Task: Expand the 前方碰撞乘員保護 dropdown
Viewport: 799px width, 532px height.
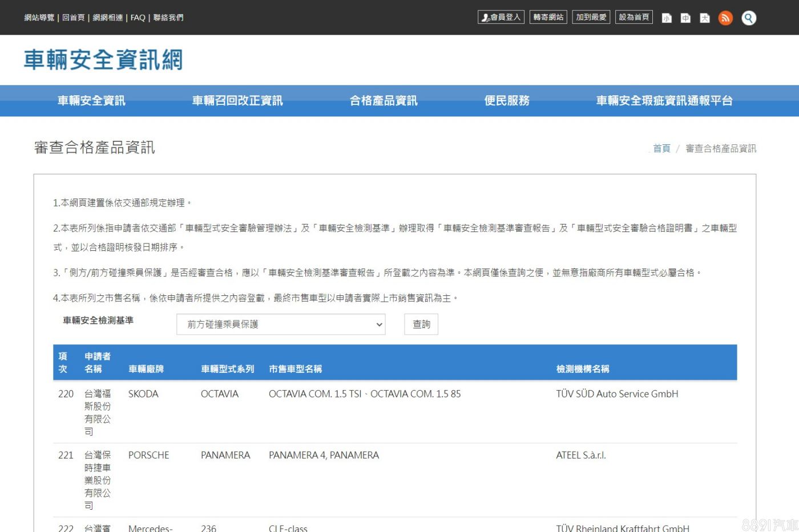Action: (x=281, y=324)
